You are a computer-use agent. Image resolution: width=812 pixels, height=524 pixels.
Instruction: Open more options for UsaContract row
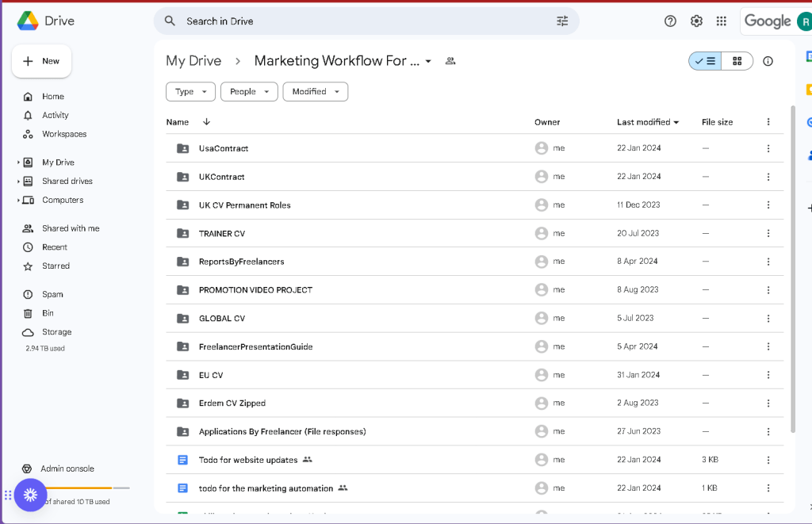click(x=768, y=148)
